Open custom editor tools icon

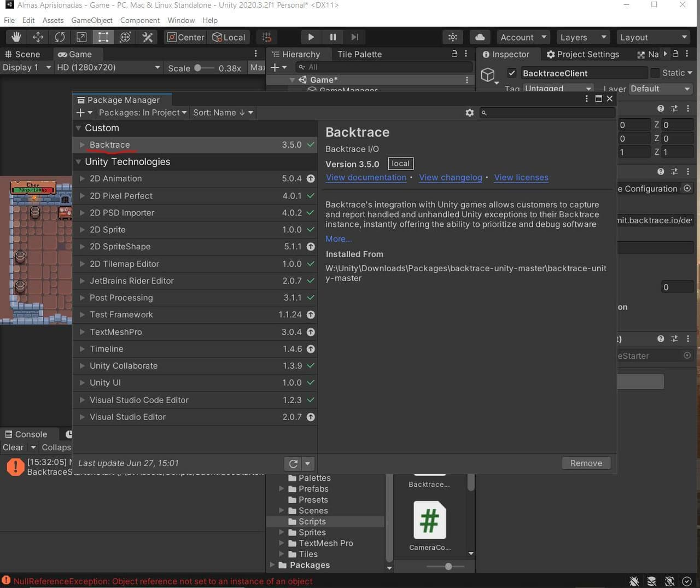(147, 37)
